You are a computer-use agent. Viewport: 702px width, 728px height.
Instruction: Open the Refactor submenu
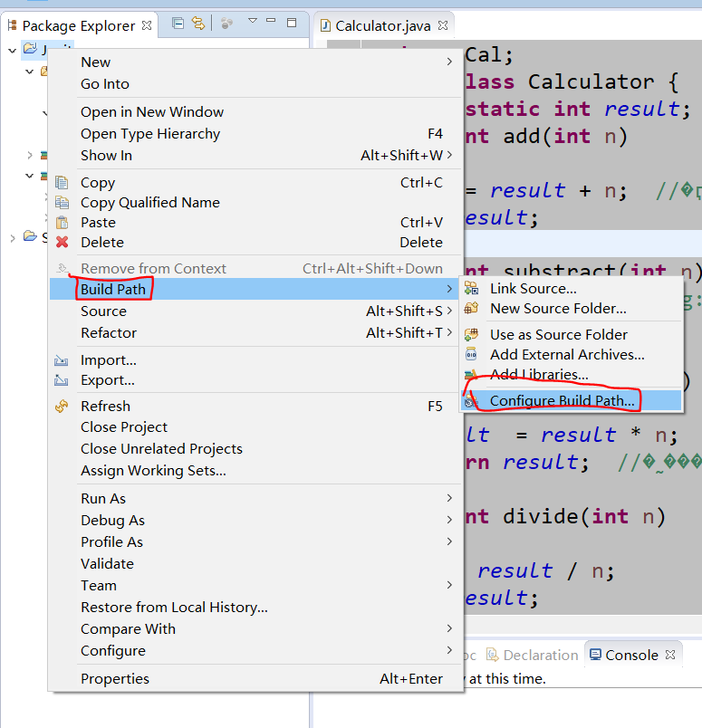[255, 332]
